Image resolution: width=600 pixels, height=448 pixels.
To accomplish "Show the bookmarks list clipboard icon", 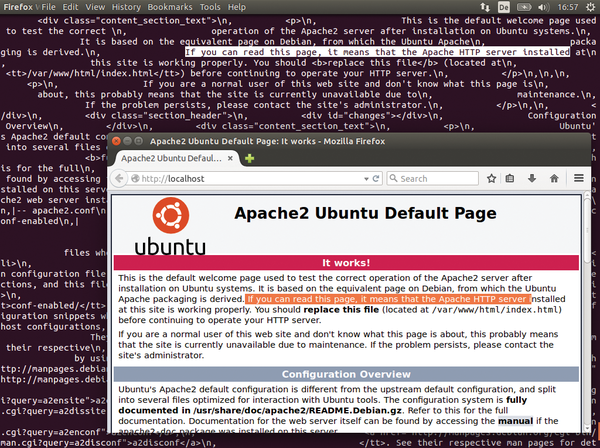I will pos(510,178).
